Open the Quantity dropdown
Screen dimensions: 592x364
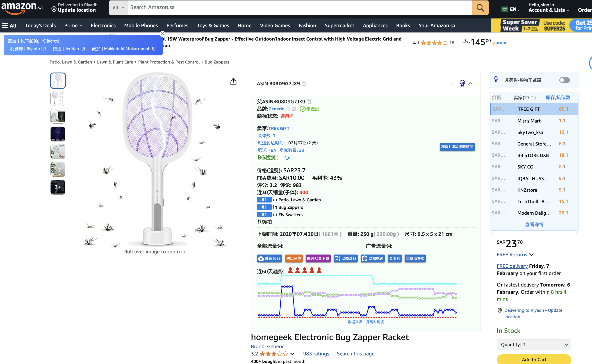point(534,344)
